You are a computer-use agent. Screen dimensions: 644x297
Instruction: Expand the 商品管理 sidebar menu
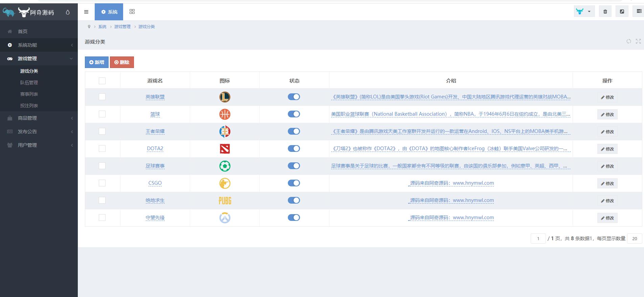39,118
